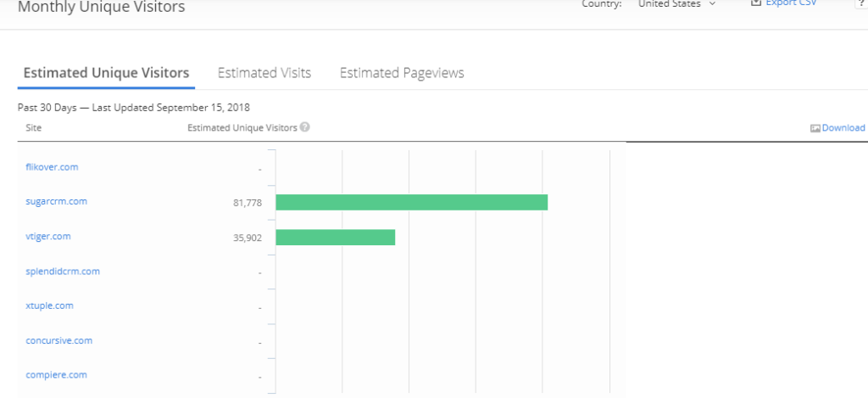Open the compiere.com link
Screen dimensions: 868x398
tap(56, 375)
